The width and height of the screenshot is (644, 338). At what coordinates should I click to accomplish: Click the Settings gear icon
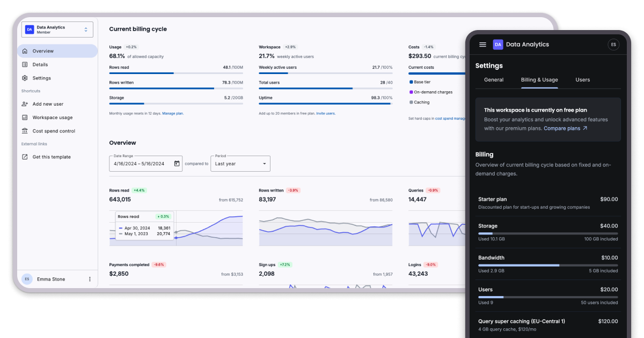tap(24, 78)
